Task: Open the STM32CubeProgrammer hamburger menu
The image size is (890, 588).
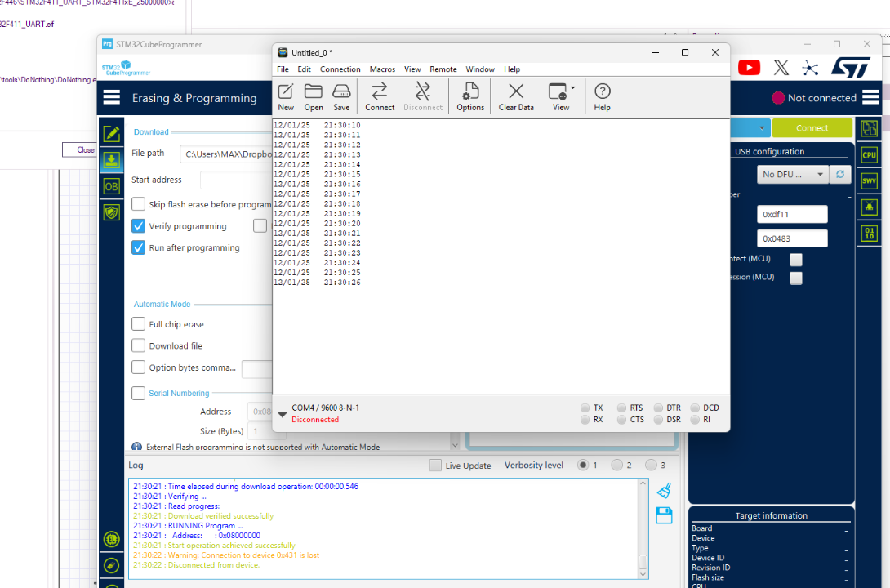Action: pos(111,97)
